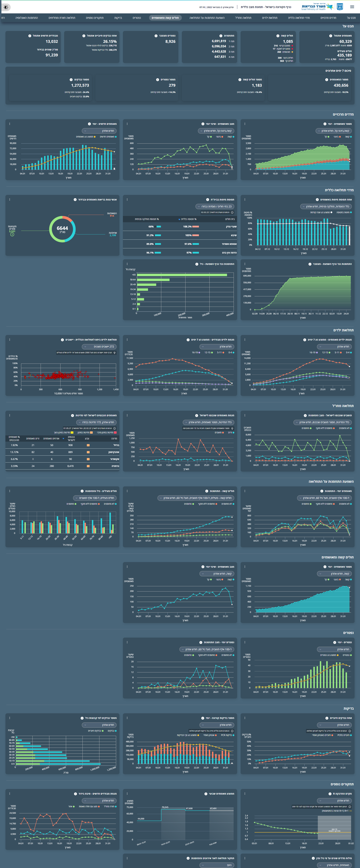
Task: Open three-dot menu of מאומתים חדשים - יומי chart
Action: click(x=10, y=124)
